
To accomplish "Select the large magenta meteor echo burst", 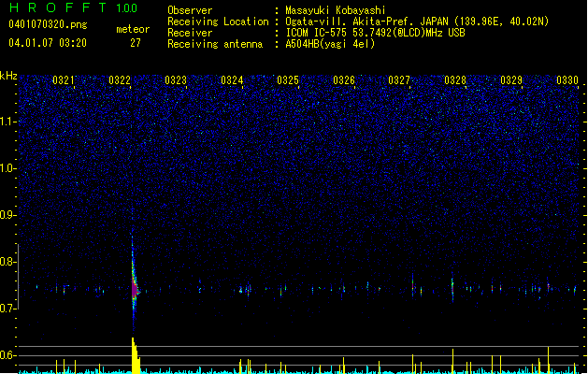I will (x=135, y=290).
